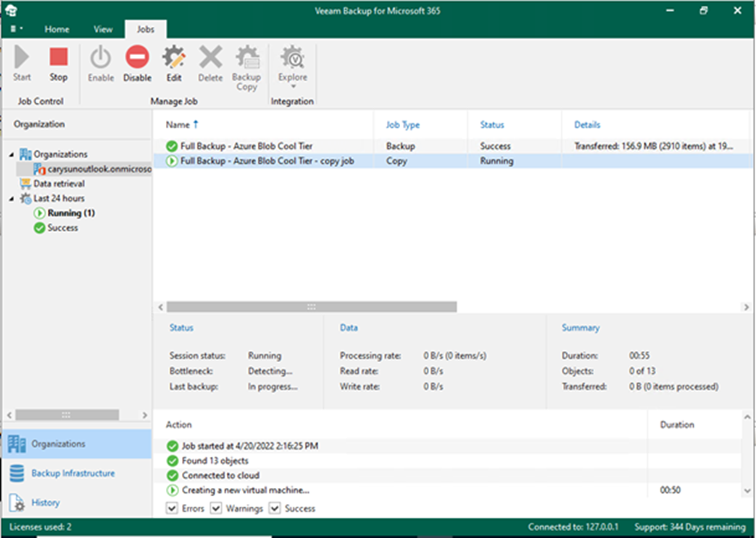756x538 pixels.
Task: Select the Jobs ribbon tab
Action: pyautogui.click(x=146, y=29)
